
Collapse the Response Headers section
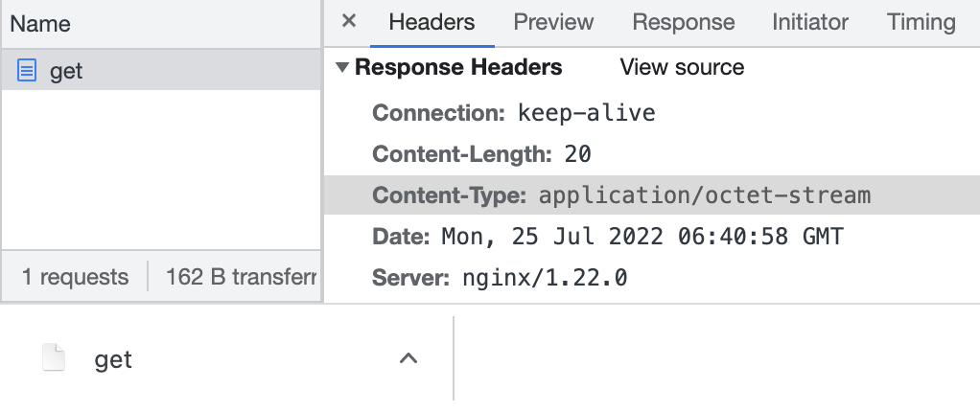coord(342,68)
